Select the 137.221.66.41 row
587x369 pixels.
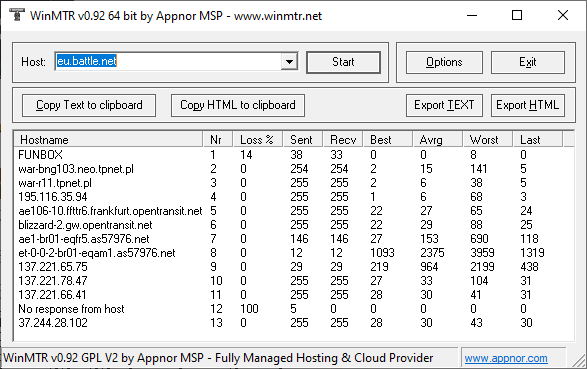[294, 295]
